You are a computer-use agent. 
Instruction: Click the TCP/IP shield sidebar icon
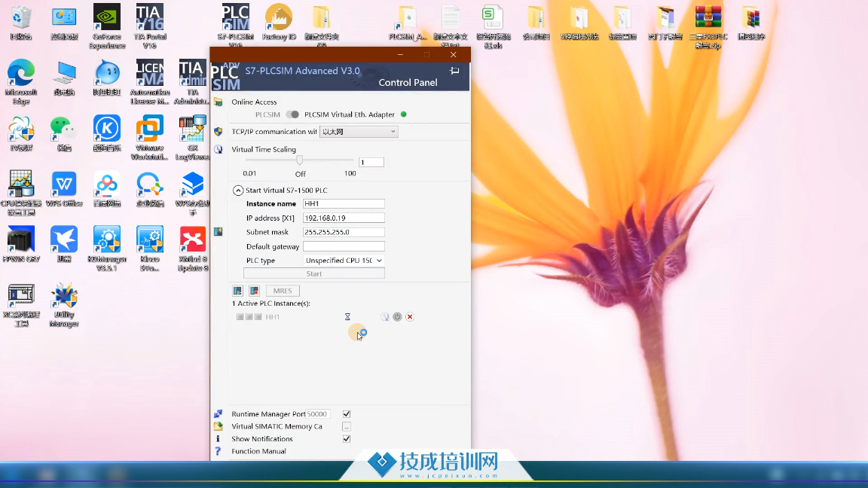pos(218,132)
